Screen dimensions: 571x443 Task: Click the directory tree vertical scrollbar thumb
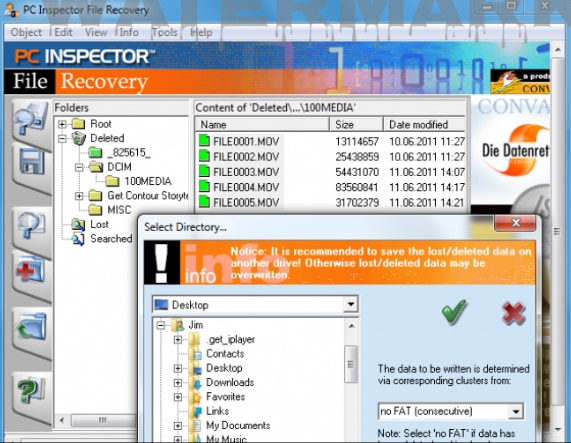[351, 364]
